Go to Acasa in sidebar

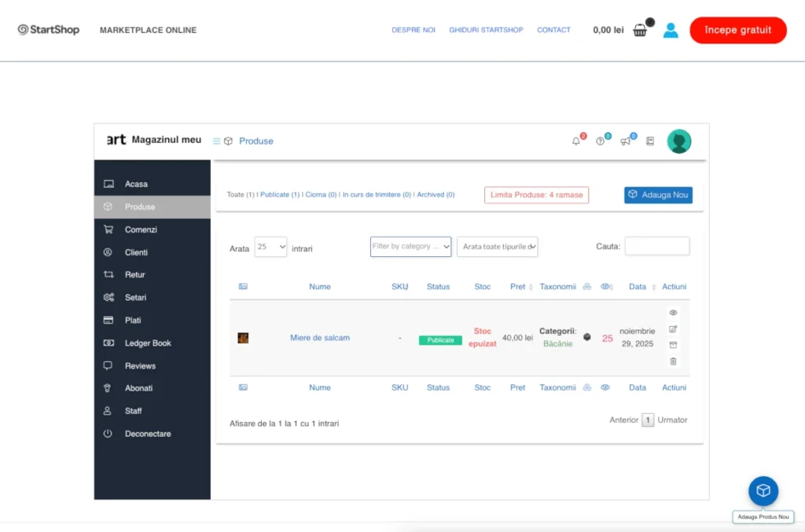(x=153, y=184)
